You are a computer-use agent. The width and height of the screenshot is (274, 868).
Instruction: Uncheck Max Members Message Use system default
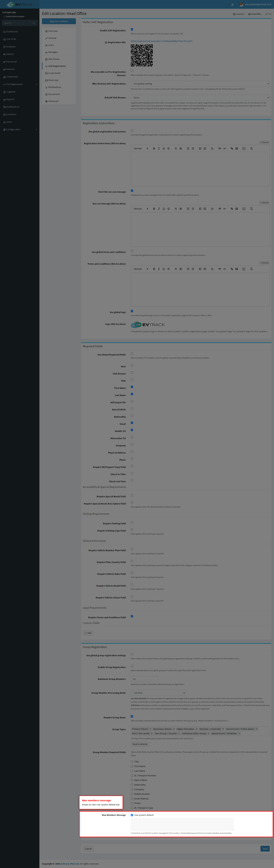click(x=132, y=815)
